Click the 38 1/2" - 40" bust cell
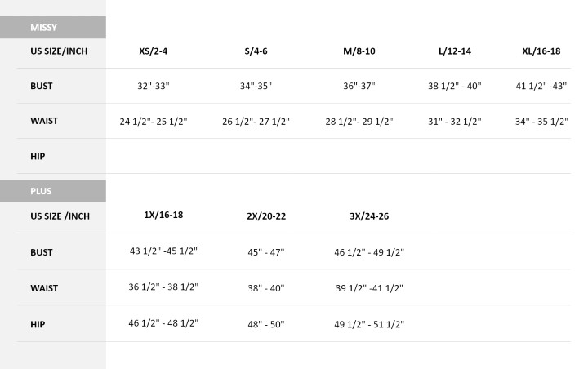Viewport: 588px width, 369px height. [455, 86]
